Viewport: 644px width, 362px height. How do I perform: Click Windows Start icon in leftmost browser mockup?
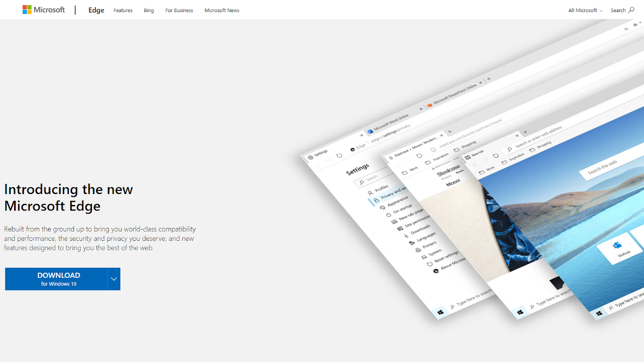[440, 312]
